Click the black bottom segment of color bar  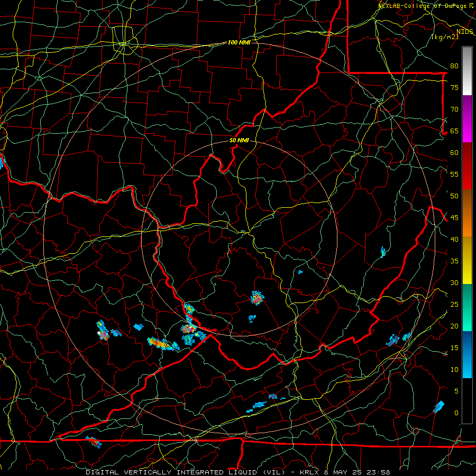point(467,401)
